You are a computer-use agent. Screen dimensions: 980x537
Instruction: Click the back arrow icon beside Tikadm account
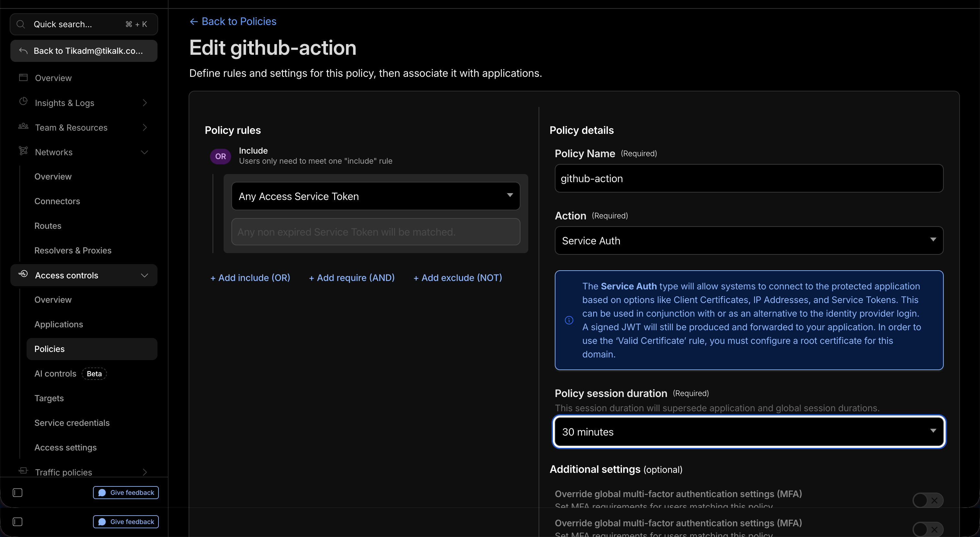pos(23,51)
